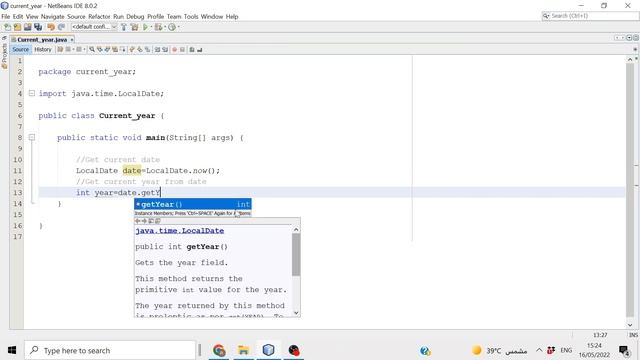Click the New Project toolbar icon
The width and height of the screenshot is (640, 360).
click(x=17, y=27)
